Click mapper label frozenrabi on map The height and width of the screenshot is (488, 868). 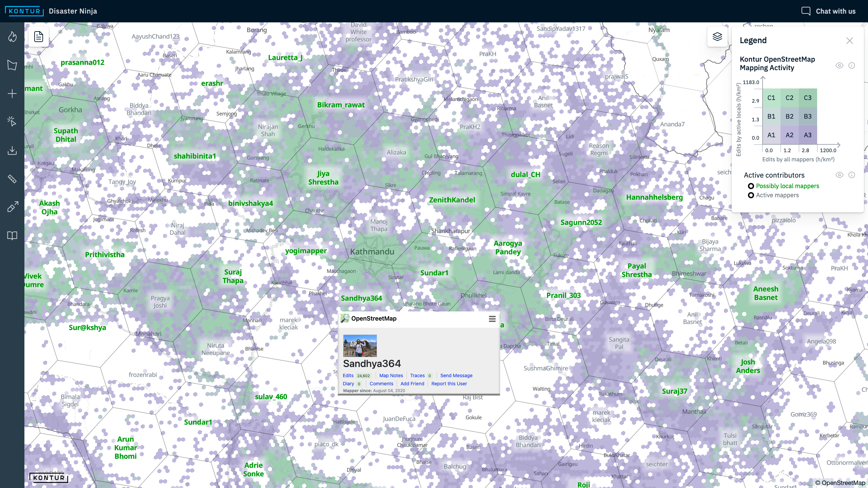coord(143,375)
